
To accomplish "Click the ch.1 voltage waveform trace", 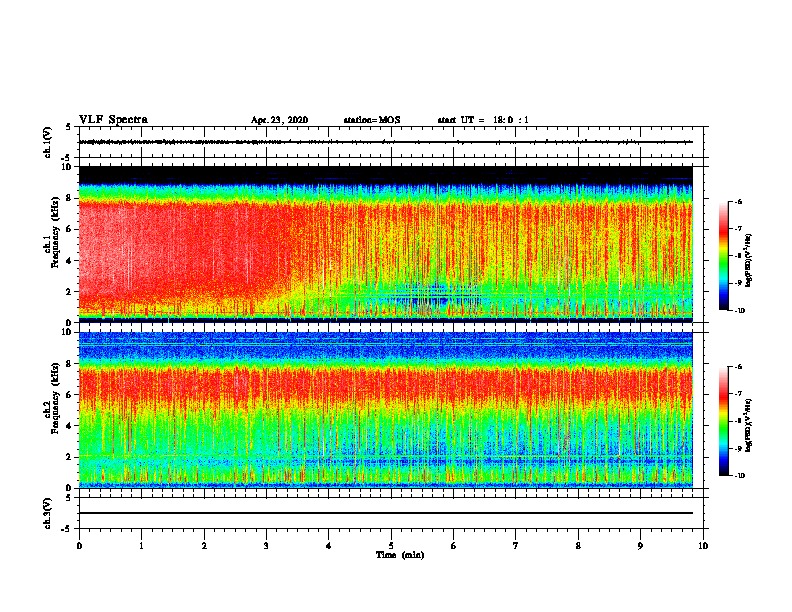I will tap(386, 142).
